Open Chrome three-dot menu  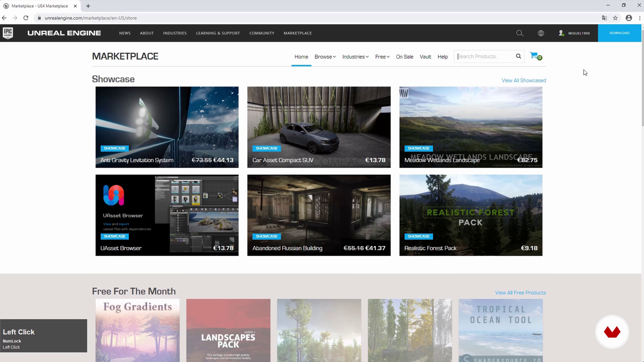(640, 18)
